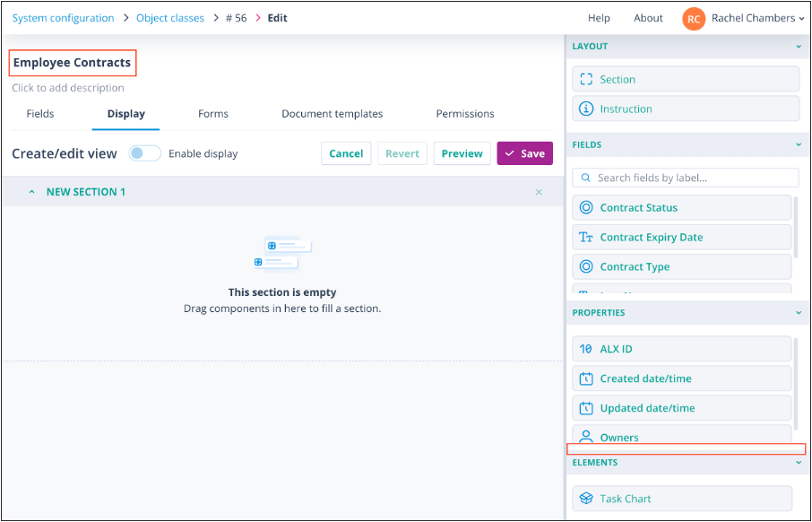The image size is (812, 522).
Task: Collapse the Properties panel chevron
Action: (x=798, y=313)
